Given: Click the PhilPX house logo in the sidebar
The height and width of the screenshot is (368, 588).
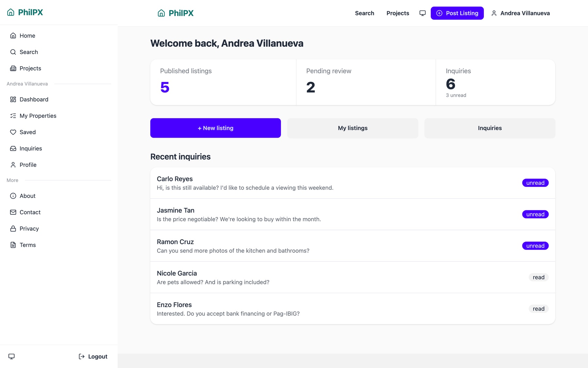Looking at the screenshot, I should coord(11,12).
